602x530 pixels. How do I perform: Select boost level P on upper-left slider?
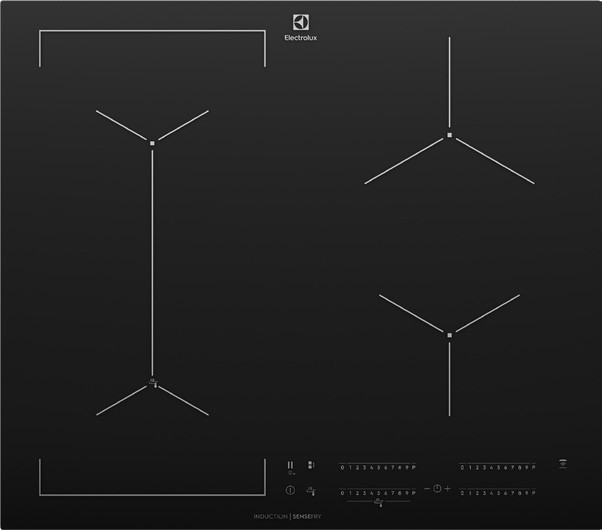pos(413,467)
